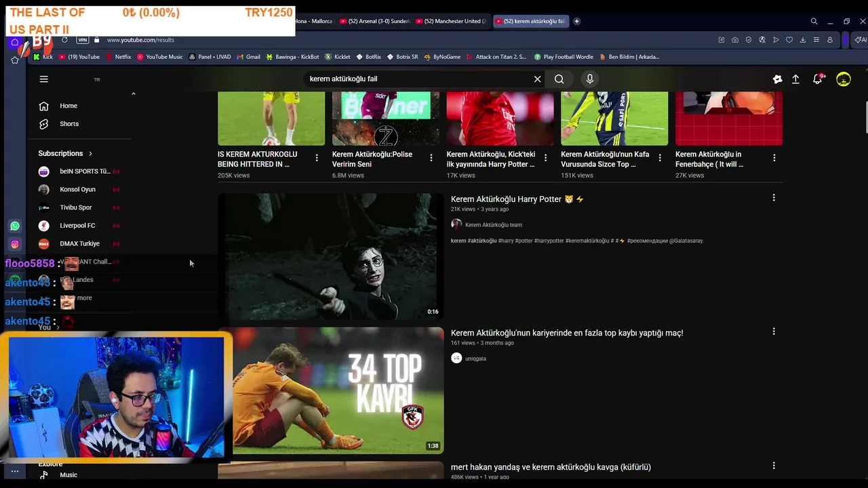Image resolution: width=868 pixels, height=488 pixels.
Task: Open DMAX Turkiye subscription
Action: pyautogui.click(x=80, y=244)
